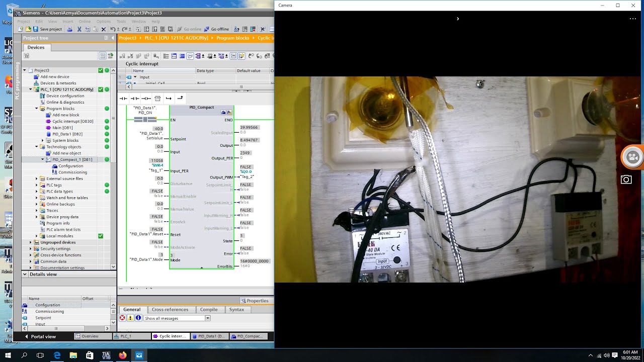Click the Save project toolbar button
The image size is (644, 362).
47,29
